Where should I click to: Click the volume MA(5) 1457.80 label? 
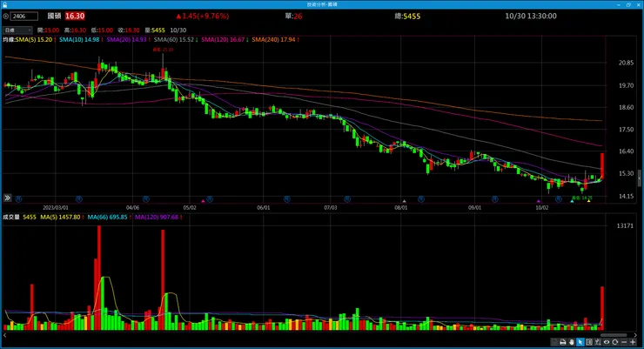[x=60, y=218]
